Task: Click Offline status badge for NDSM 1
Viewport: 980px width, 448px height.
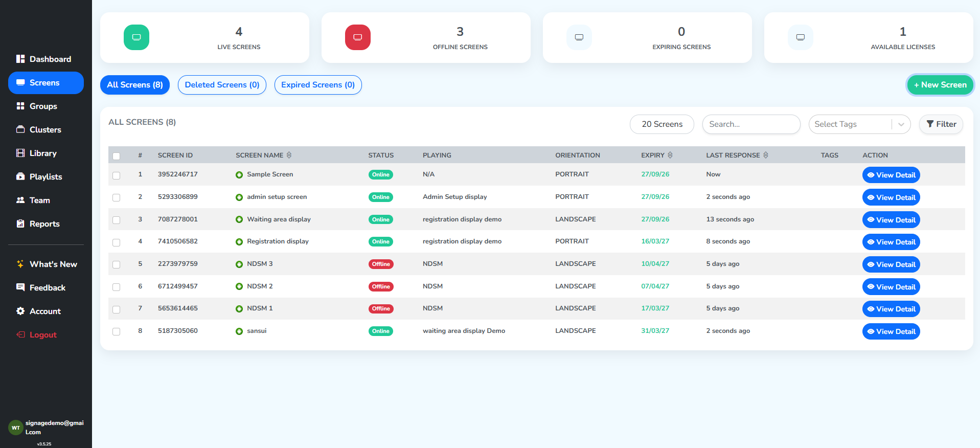Action: tap(381, 309)
